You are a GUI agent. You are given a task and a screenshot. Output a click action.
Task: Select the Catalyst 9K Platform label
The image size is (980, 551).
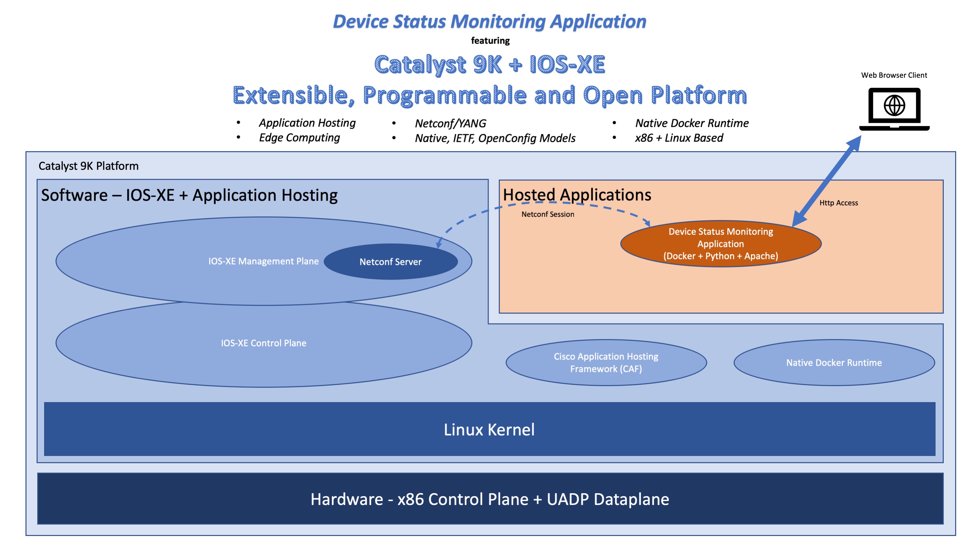pyautogui.click(x=88, y=166)
